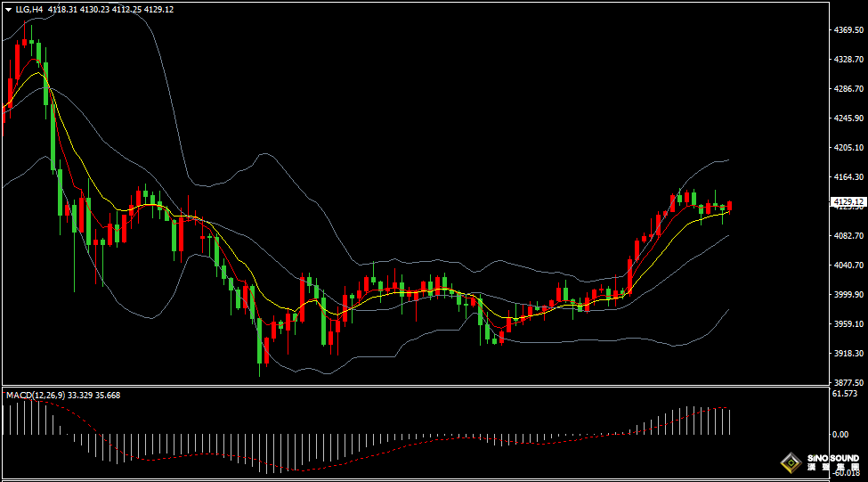Click the 4286.70 price axis label
Image resolution: width=868 pixels, height=482 pixels.
(848, 89)
